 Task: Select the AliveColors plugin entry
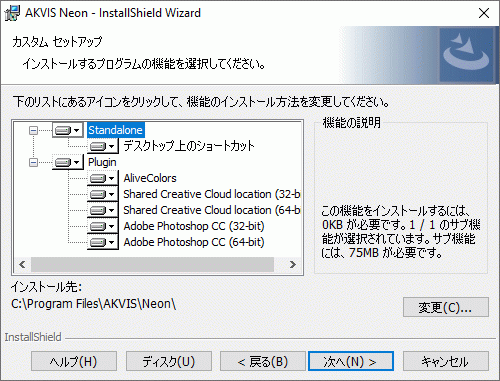150,178
